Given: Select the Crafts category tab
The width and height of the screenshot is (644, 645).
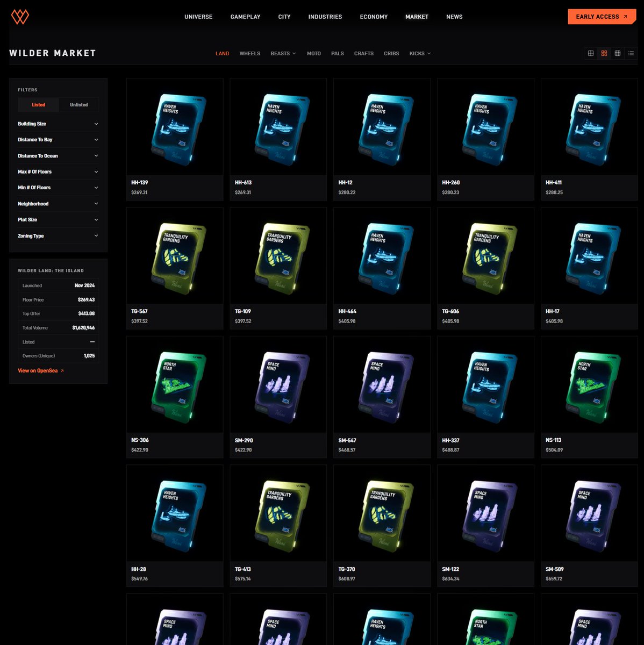Looking at the screenshot, I should (364, 53).
